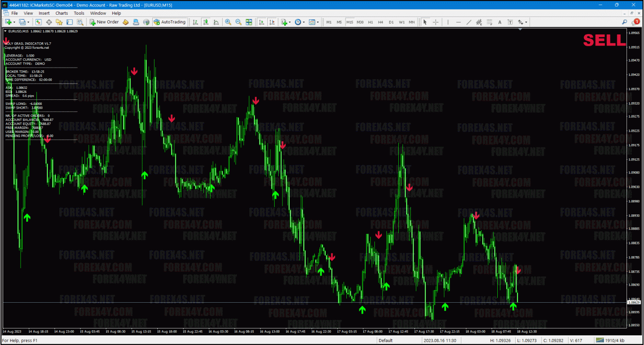The width and height of the screenshot is (644, 345).
Task: Click the Zoom In magnifier icon
Action: point(228,22)
